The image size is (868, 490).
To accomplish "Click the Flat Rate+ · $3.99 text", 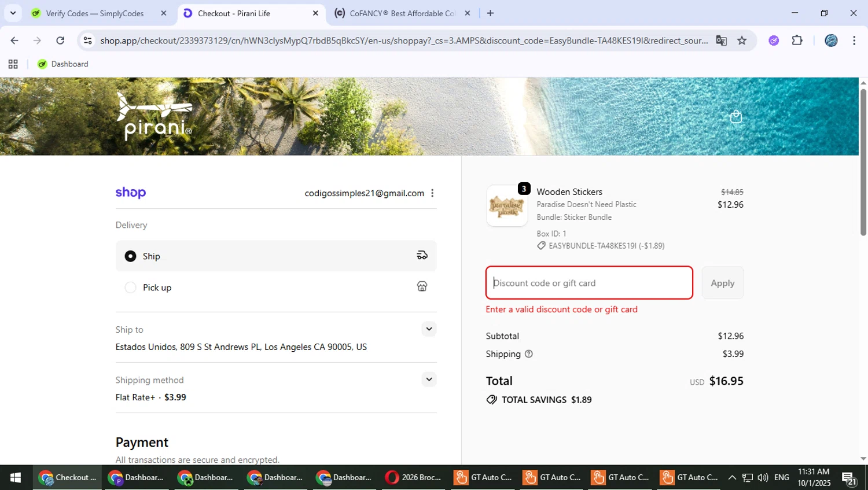I will [x=150, y=397].
